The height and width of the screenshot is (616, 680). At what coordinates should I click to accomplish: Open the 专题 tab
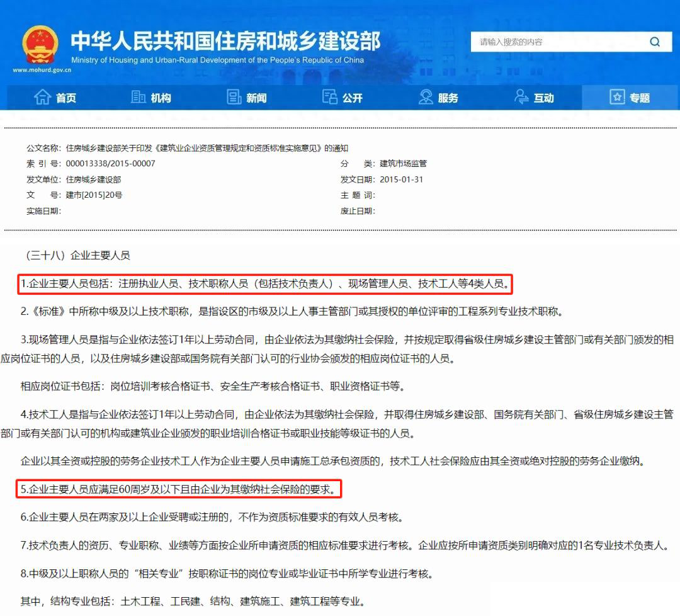click(640, 98)
